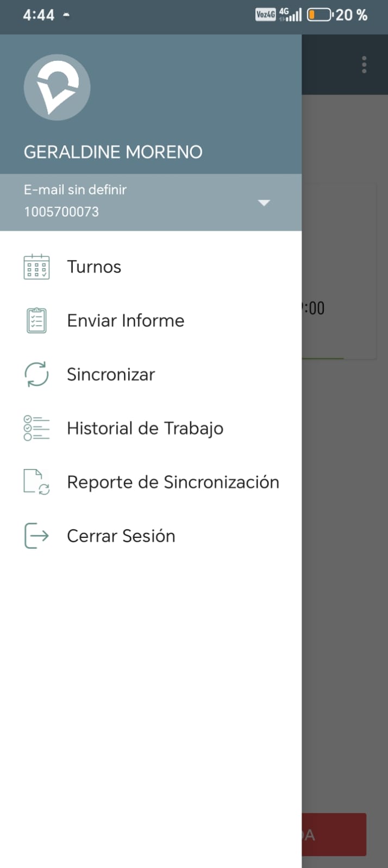Expand the account dropdown arrow

(x=264, y=203)
